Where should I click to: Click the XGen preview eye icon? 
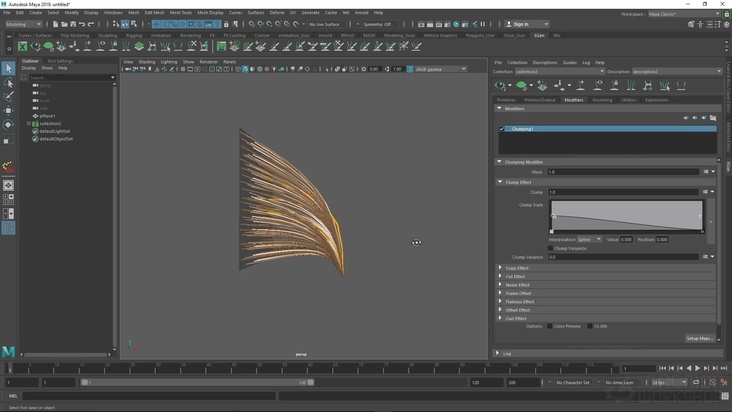click(x=501, y=86)
